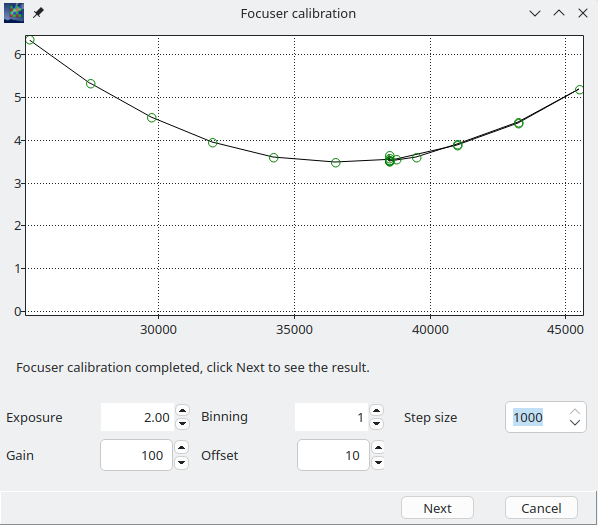Click Next to see calibration result

(x=437, y=508)
